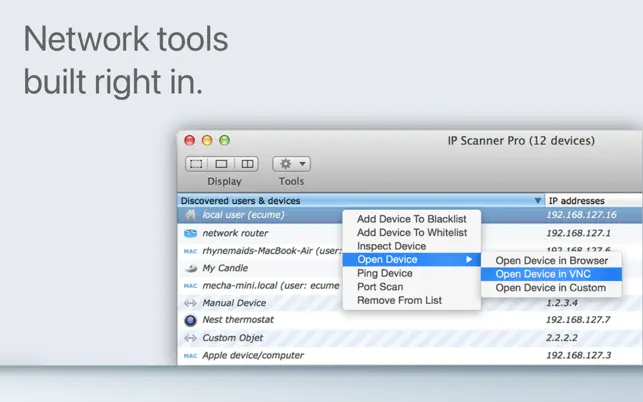643x402 pixels.
Task: Click the MAC icon beside Apple device/computer
Action: 190,356
